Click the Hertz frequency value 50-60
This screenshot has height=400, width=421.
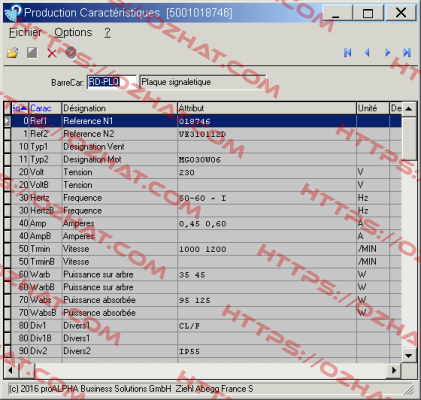click(203, 198)
